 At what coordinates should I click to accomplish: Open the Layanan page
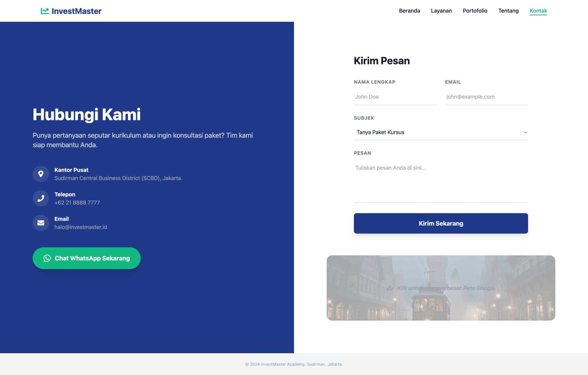(x=441, y=11)
